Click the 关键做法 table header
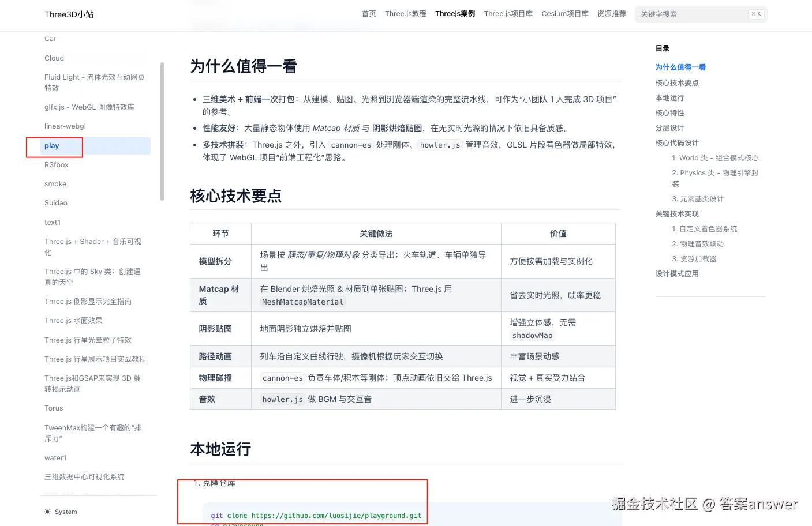Image resolution: width=812 pixels, height=526 pixels. click(x=376, y=234)
